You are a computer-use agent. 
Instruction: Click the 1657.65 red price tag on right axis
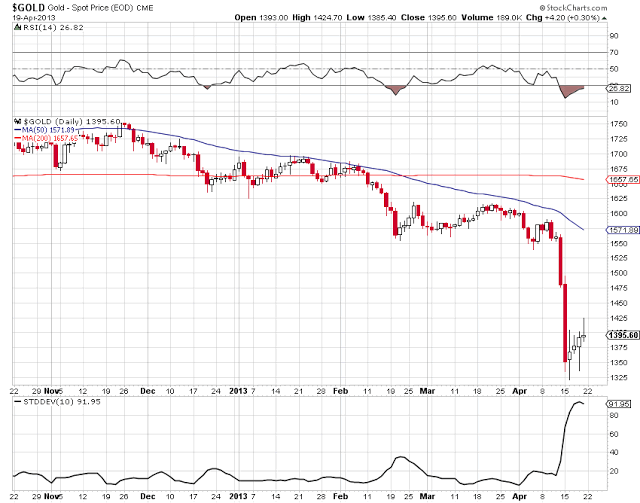point(622,180)
